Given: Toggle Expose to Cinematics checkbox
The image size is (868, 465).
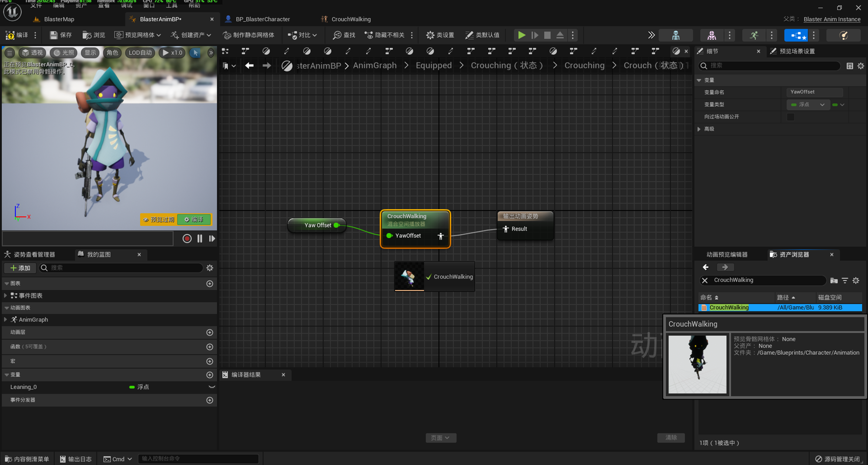Looking at the screenshot, I should (x=791, y=117).
